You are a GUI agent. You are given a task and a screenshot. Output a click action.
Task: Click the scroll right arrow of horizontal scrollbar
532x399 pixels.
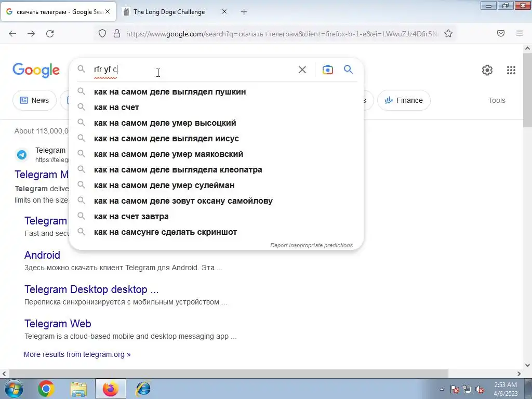[x=519, y=374]
